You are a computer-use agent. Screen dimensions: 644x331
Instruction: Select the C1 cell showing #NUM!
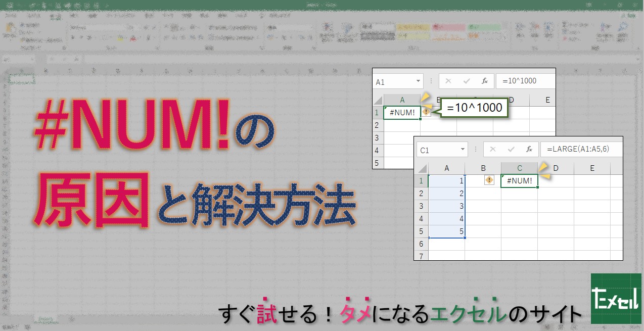click(519, 181)
